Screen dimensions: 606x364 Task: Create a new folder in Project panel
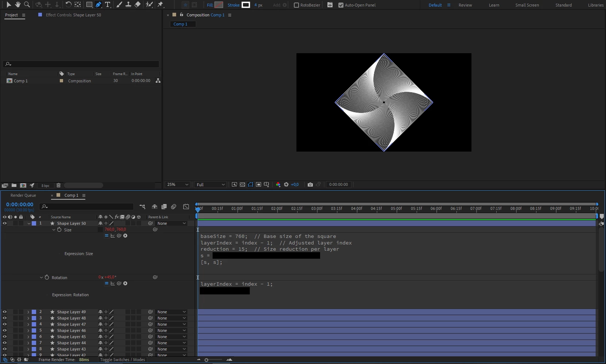point(14,185)
